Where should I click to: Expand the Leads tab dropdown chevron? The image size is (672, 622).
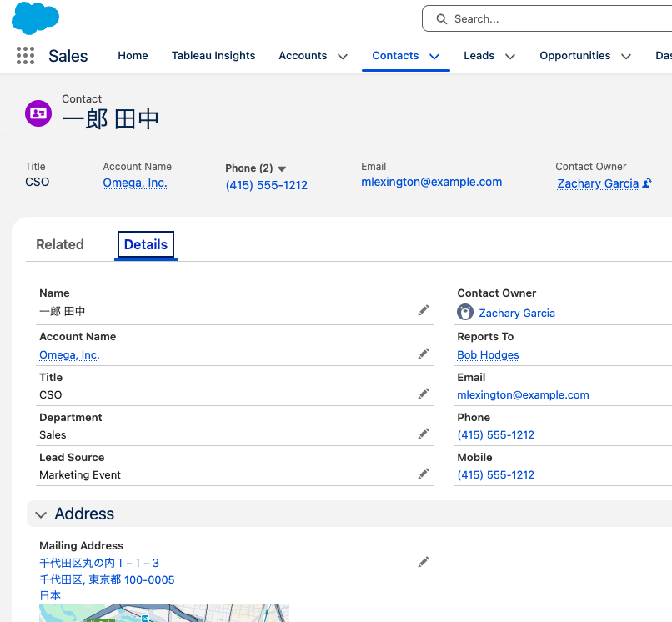(x=510, y=56)
